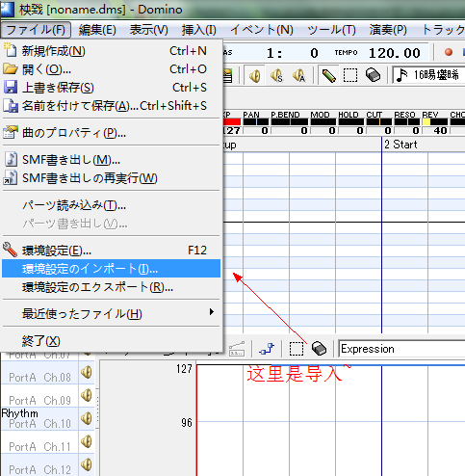The height and width of the screenshot is (476, 465).
Task: Open the イベント(N) menu
Action: coord(262,30)
